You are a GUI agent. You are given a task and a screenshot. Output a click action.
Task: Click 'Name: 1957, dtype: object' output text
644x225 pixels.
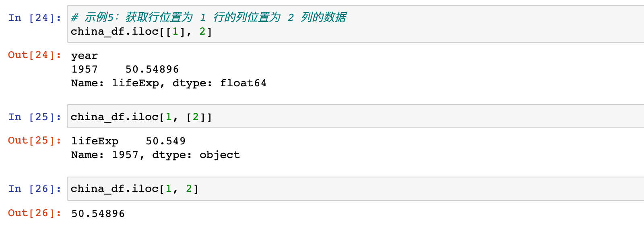coord(155,155)
